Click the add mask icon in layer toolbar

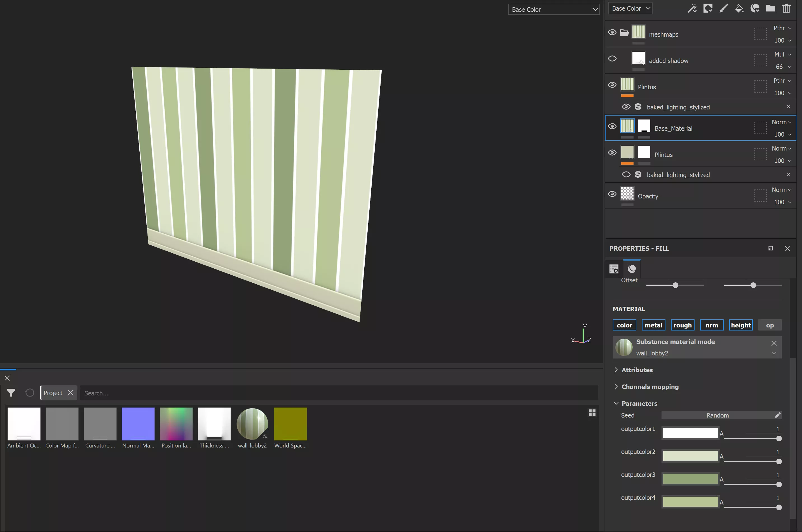click(708, 8)
